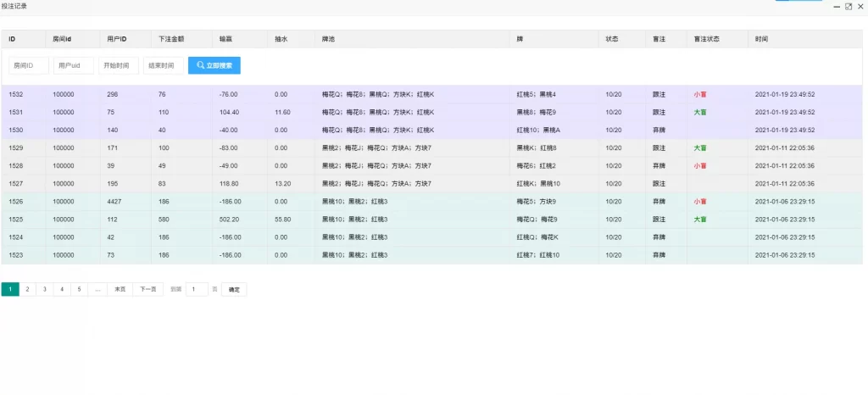This screenshot has height=395, width=868.
Task: Go to next page with 下一页
Action: coord(147,289)
